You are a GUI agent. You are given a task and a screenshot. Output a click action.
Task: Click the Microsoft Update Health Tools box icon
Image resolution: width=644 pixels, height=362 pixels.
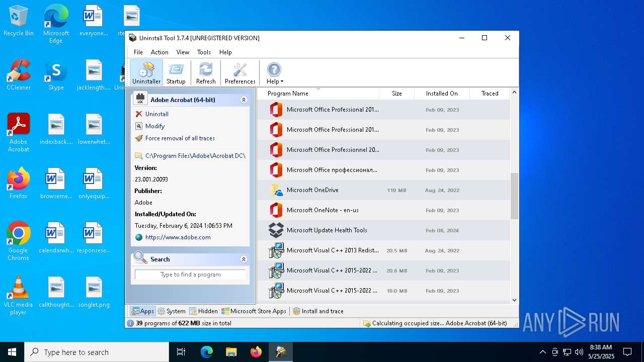coord(276,230)
